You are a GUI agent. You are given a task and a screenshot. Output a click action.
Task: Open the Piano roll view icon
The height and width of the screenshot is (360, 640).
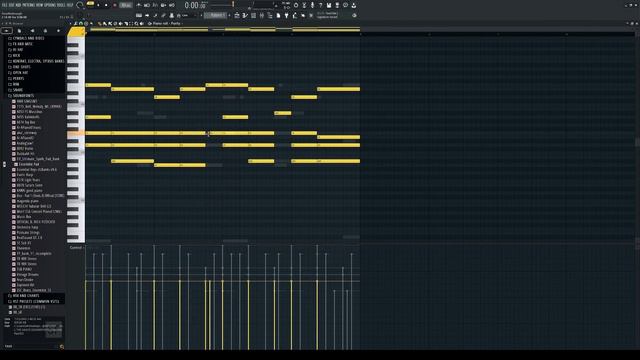point(245,16)
